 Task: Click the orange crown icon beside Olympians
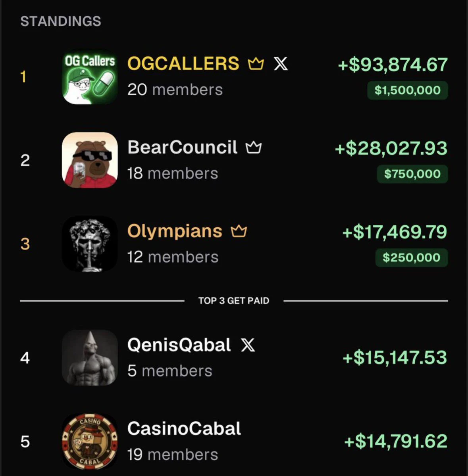click(239, 231)
